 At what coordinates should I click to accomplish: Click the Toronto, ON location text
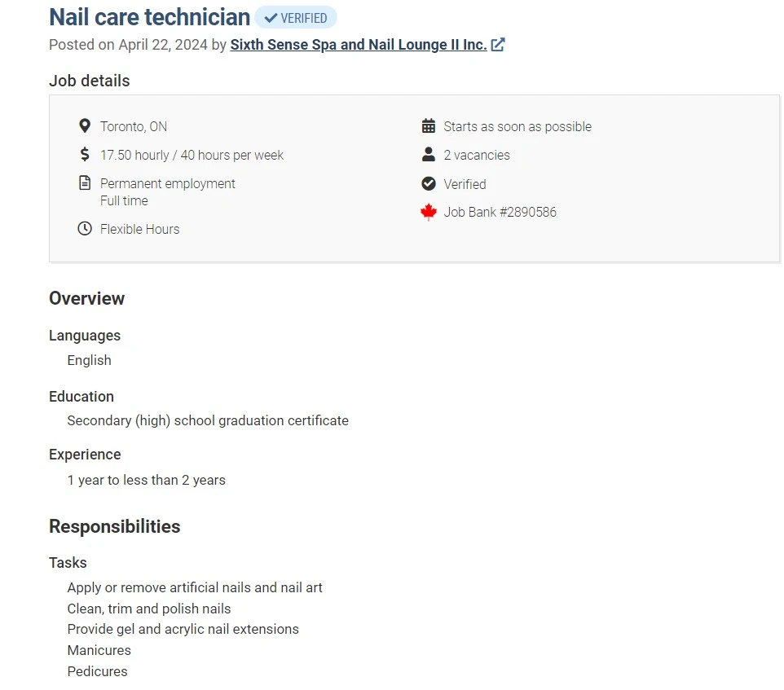click(134, 126)
